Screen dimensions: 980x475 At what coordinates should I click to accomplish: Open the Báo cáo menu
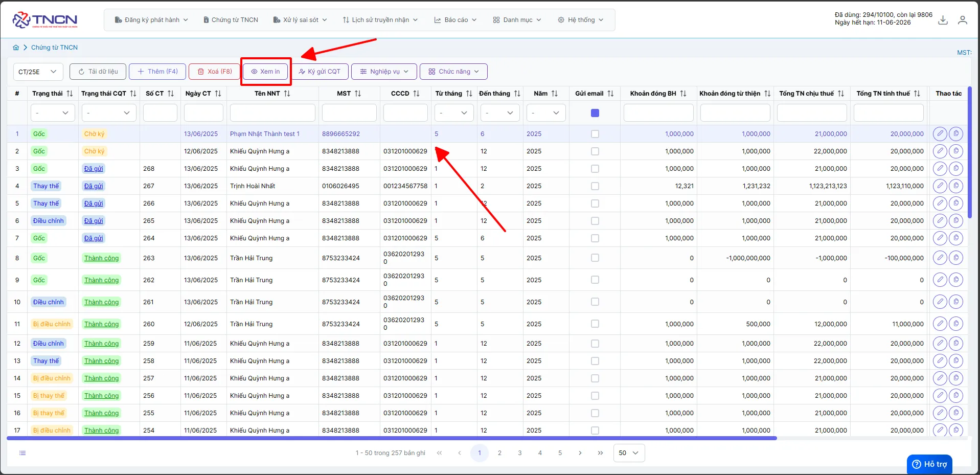[x=455, y=20]
